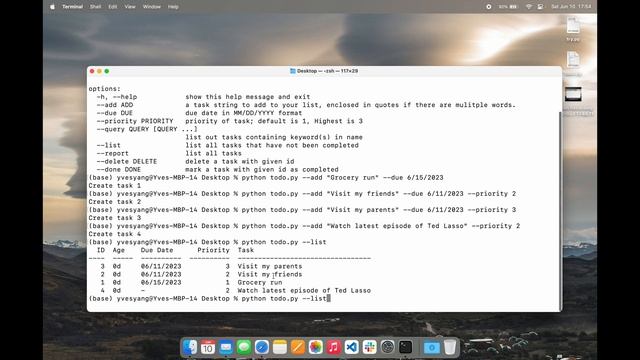Screen dimensions: 640x360
Task: Click 'list all tasks that have not been completed'
Action: [272, 145]
